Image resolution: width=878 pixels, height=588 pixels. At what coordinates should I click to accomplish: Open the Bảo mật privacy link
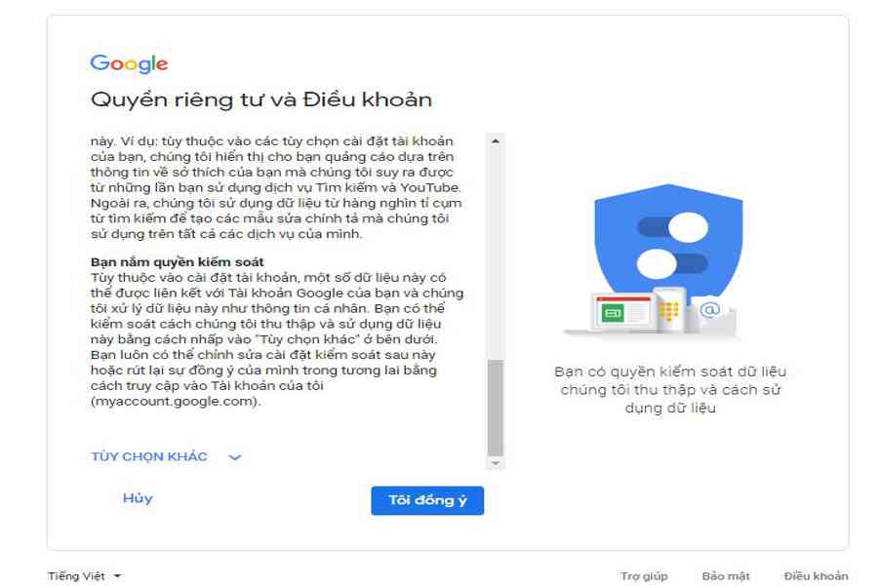726,575
